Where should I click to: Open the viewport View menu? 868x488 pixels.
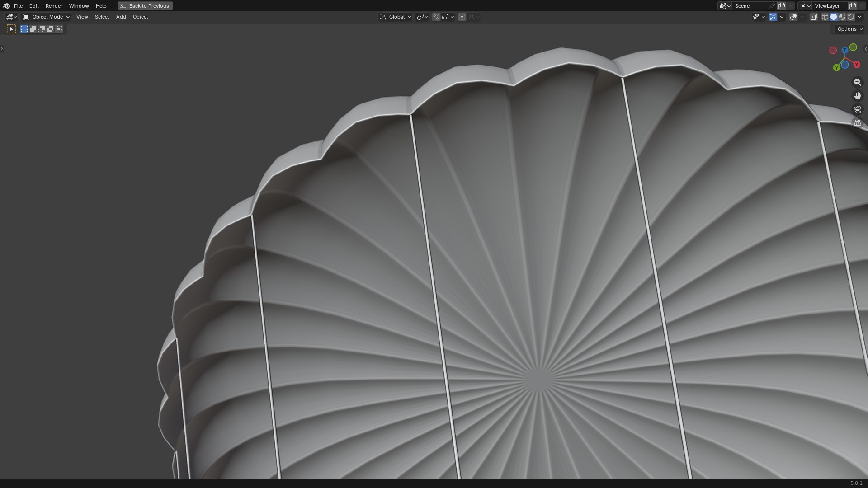tap(82, 17)
